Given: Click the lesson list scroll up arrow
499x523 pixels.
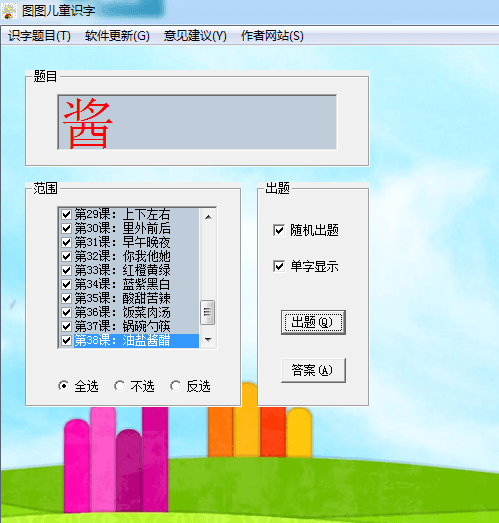Looking at the screenshot, I should coord(208,217).
